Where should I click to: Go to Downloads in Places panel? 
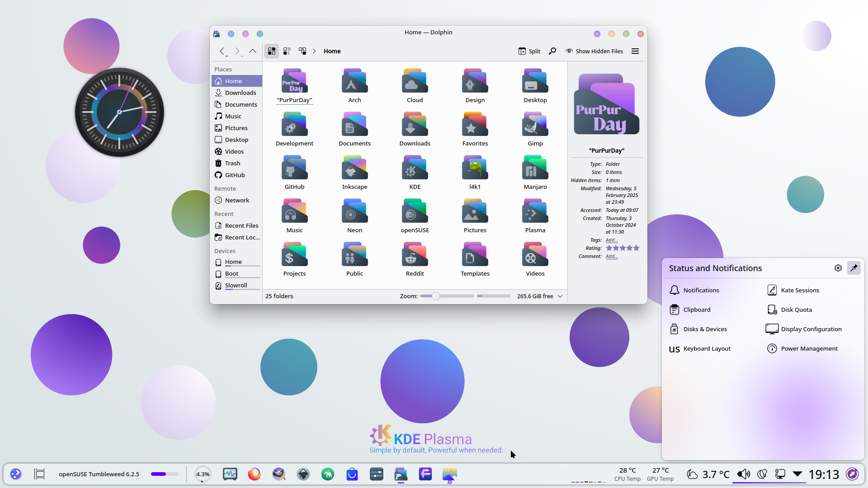tap(237, 93)
